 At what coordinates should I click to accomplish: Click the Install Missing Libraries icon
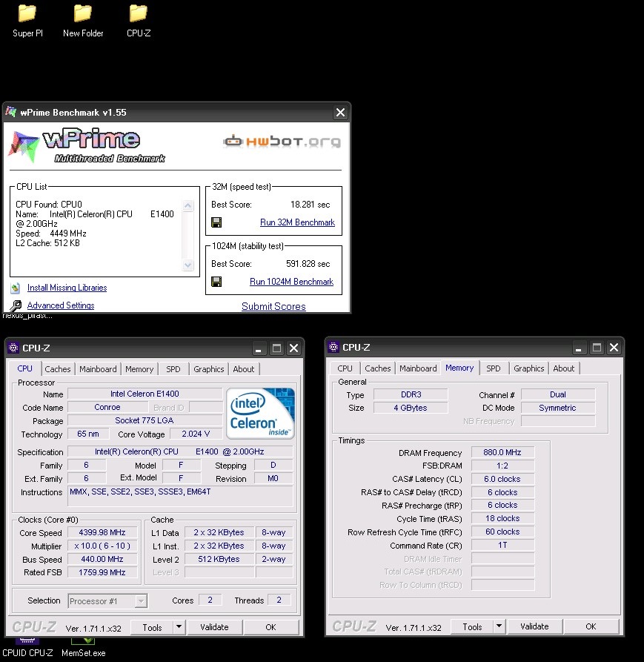pyautogui.click(x=16, y=288)
